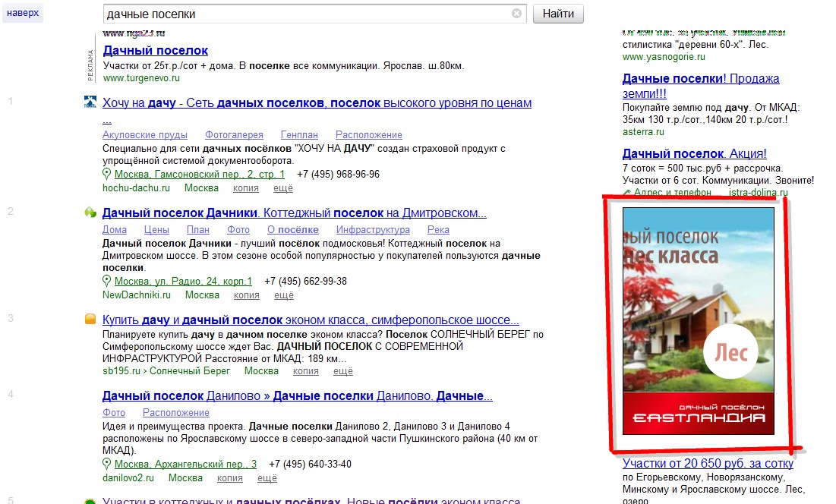Open Фото sitelink under Дачники result
The image size is (836, 504).
[238, 230]
